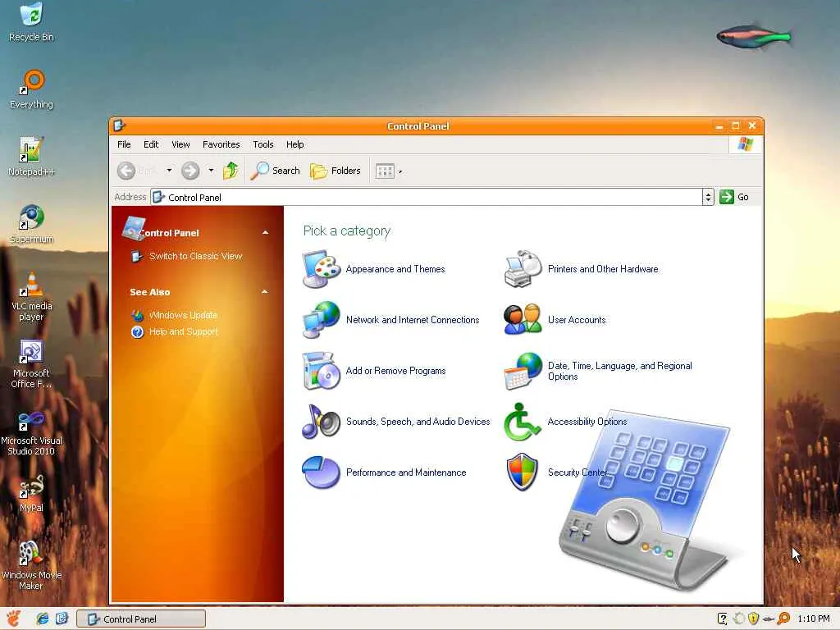Open Windows Update link
Image resolution: width=840 pixels, height=630 pixels.
pyautogui.click(x=183, y=315)
